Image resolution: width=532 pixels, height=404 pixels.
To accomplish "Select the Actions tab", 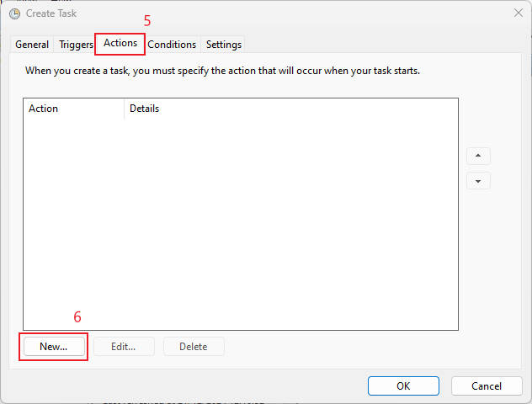I will click(120, 43).
